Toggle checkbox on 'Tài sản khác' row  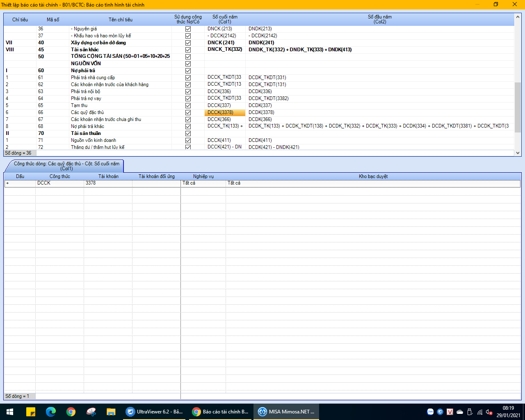[188, 50]
